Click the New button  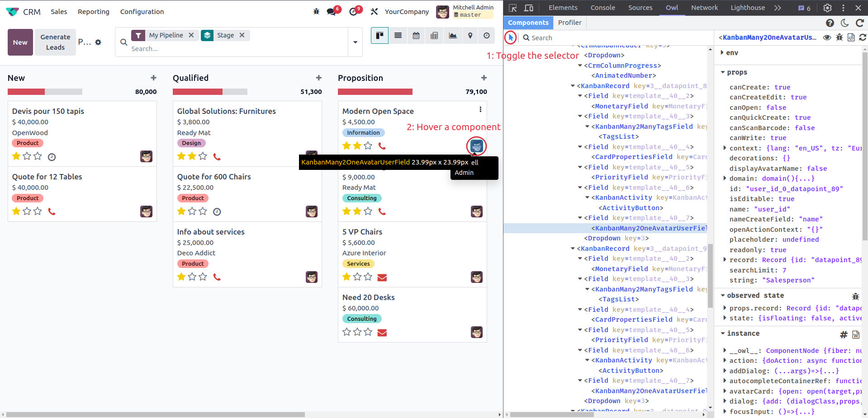20,42
